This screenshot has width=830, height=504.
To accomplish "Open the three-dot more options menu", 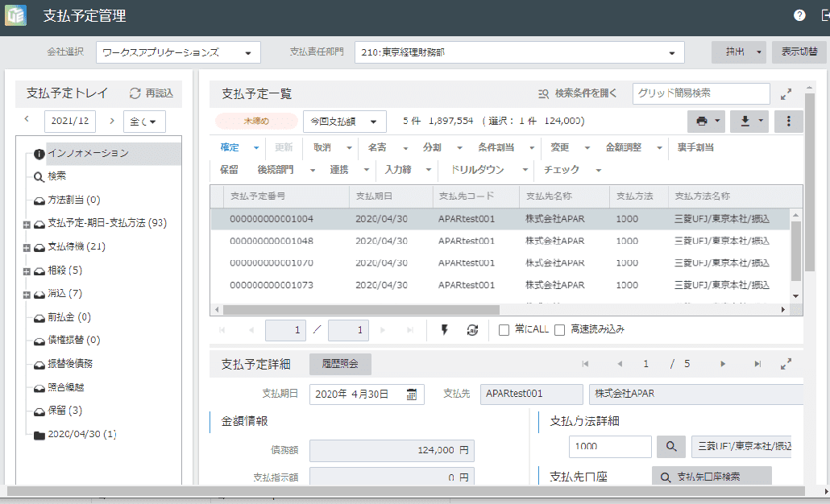I will click(789, 121).
